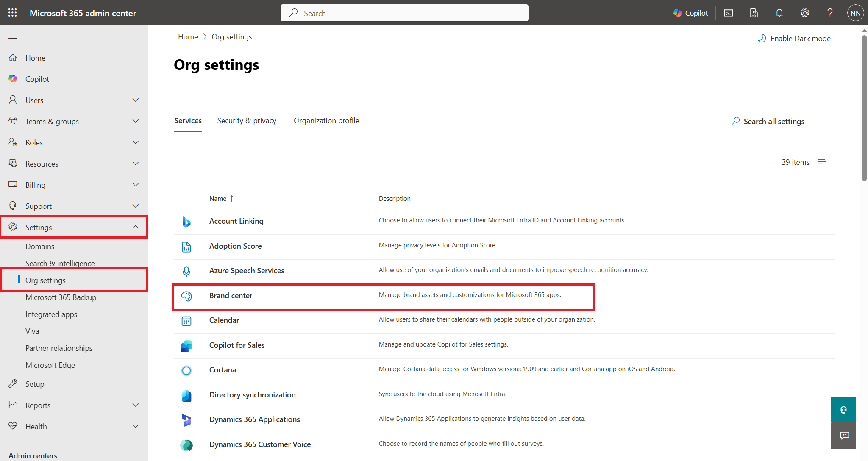Viewport: 868px width, 461px height.
Task: Sort list by Name column header
Action: tap(218, 199)
